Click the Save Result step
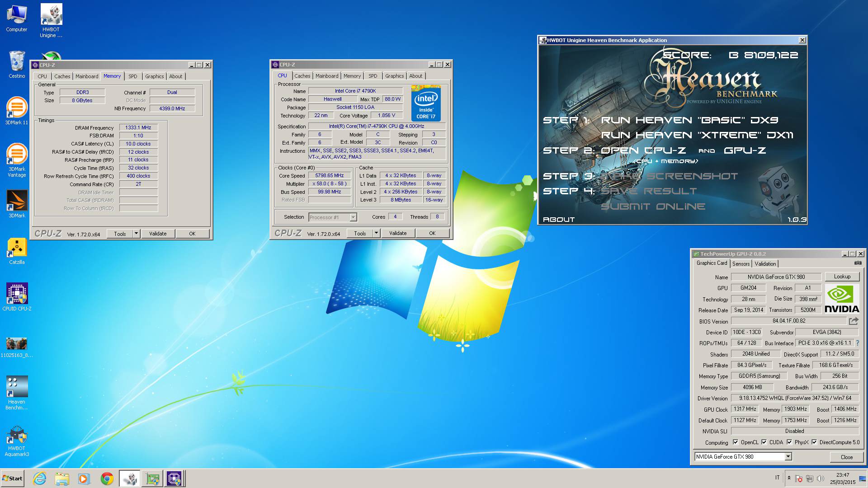 click(x=648, y=191)
